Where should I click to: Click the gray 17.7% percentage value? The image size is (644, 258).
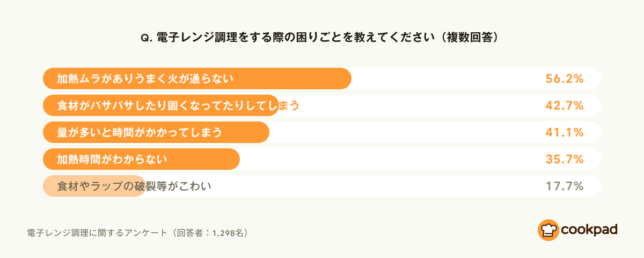565,186
